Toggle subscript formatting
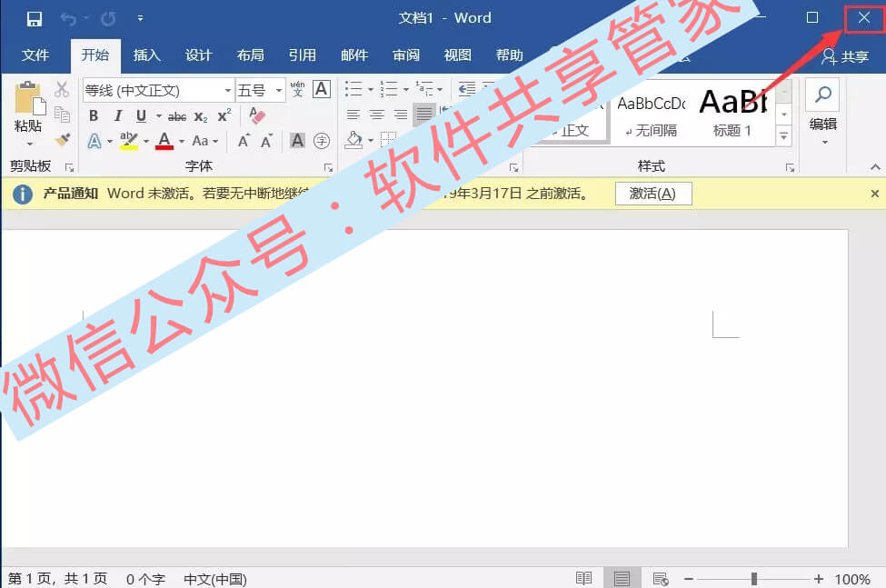The height and width of the screenshot is (588, 886). (201, 117)
